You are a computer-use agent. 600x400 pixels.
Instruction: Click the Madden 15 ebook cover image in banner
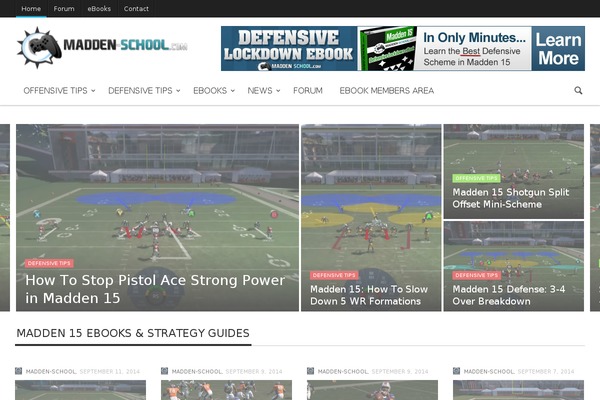(x=387, y=49)
